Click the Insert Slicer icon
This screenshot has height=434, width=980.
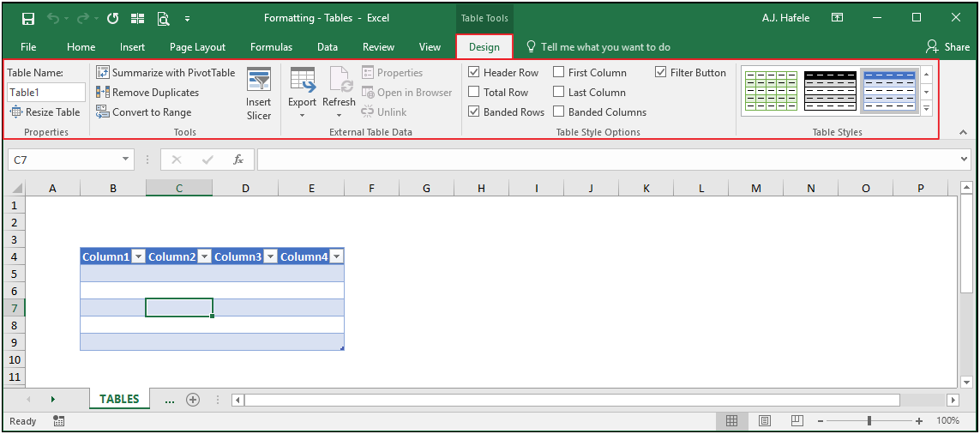click(259, 80)
